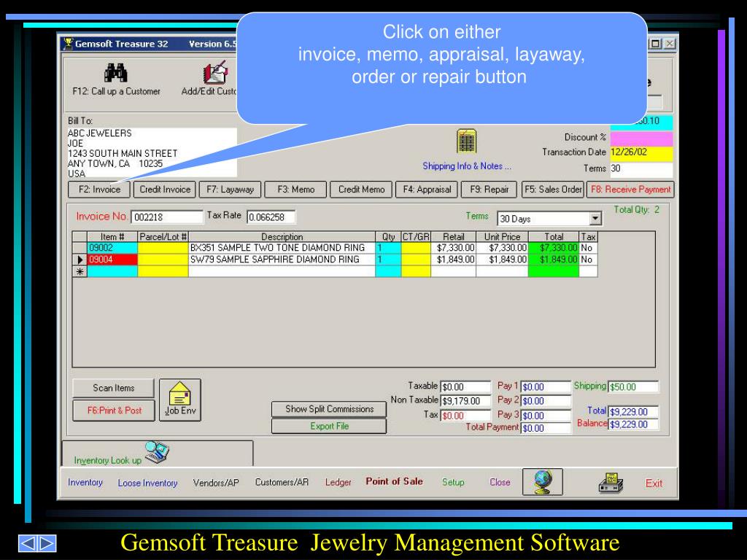Click the pink Discount % field
This screenshot has height=560, width=747.
[x=641, y=138]
